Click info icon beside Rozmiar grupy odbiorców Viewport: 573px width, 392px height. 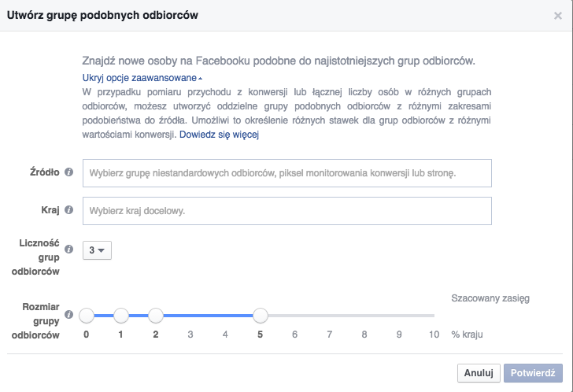coord(69,315)
